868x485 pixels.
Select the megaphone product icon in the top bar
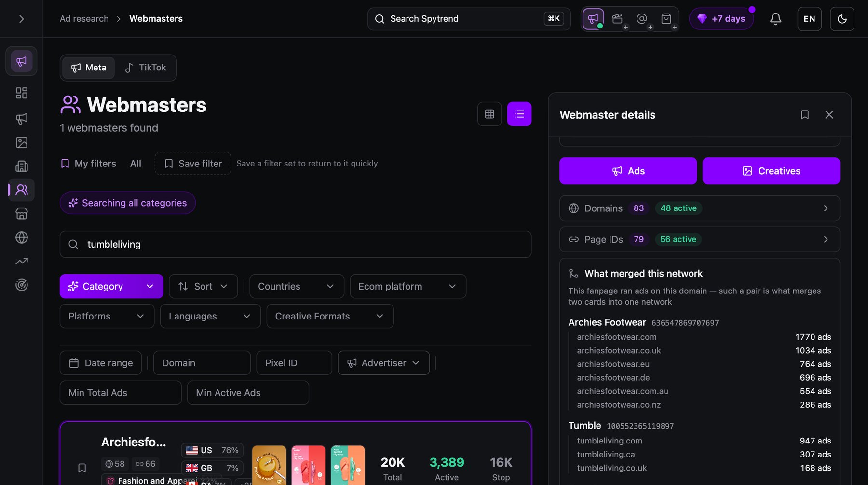tap(593, 19)
